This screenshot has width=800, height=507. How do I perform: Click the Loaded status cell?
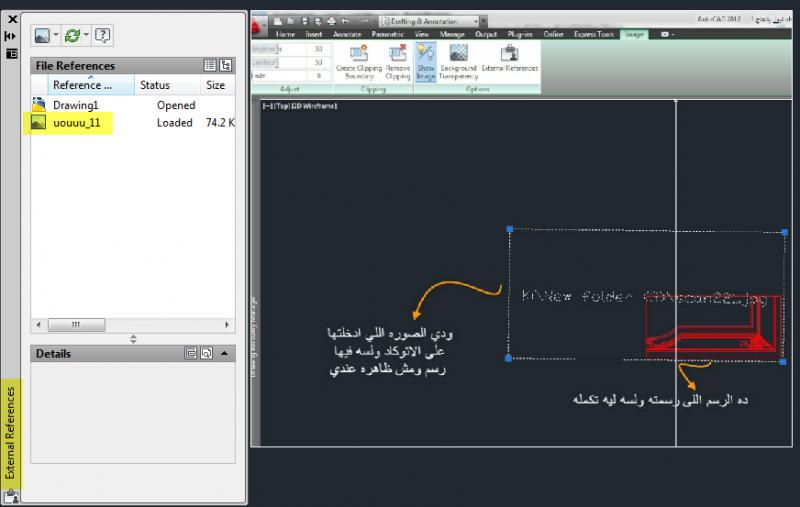pyautogui.click(x=174, y=123)
